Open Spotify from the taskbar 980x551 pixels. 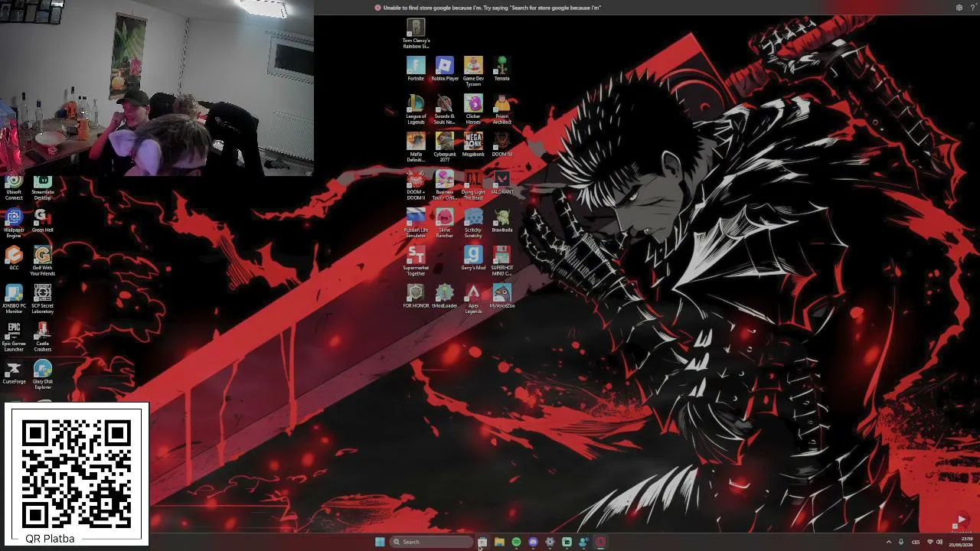(516, 542)
